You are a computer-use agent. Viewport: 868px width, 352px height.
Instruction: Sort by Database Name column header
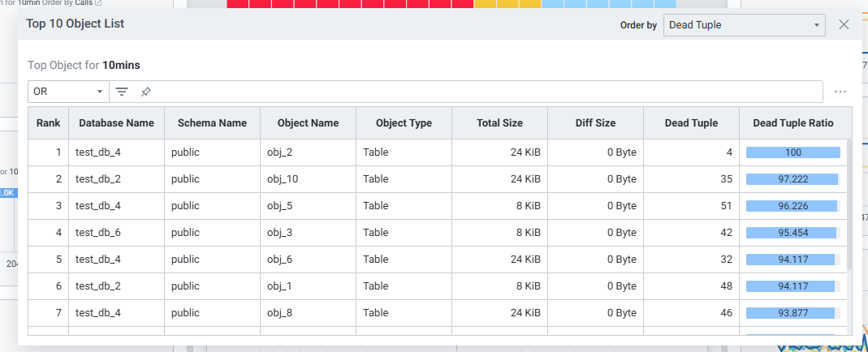point(116,123)
